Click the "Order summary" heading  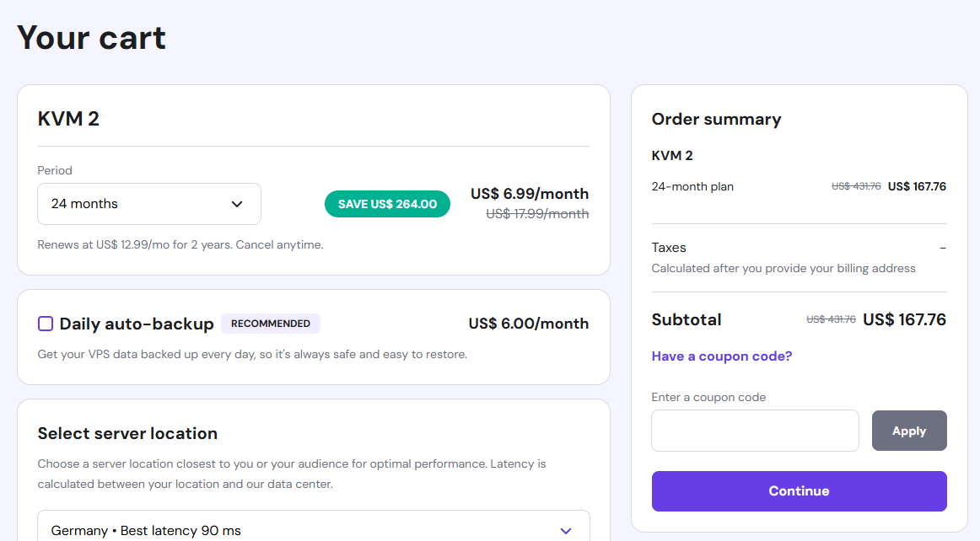pos(716,120)
